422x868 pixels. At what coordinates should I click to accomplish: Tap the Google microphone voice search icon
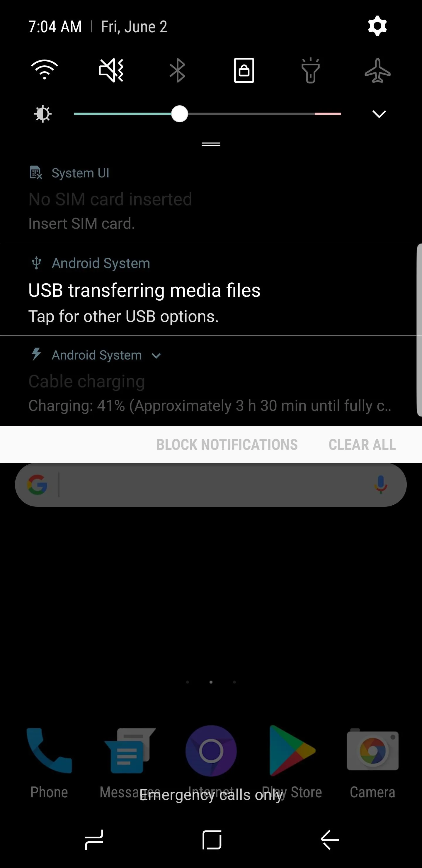click(x=381, y=485)
